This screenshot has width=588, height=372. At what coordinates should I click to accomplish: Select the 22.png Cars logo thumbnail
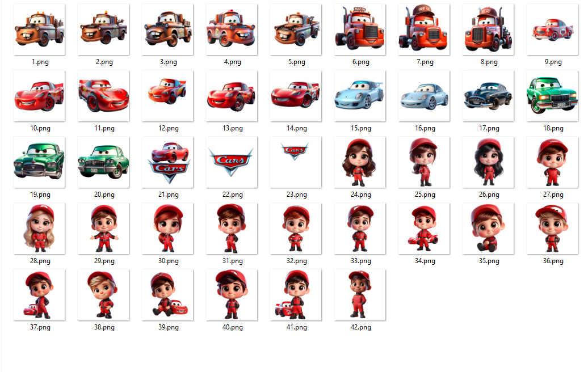coord(232,162)
